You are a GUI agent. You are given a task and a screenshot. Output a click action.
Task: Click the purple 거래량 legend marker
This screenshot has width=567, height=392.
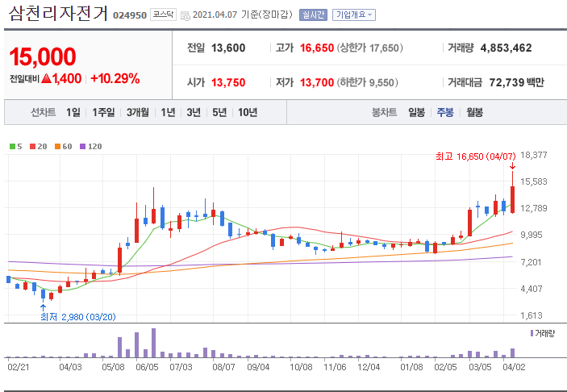tap(532, 333)
